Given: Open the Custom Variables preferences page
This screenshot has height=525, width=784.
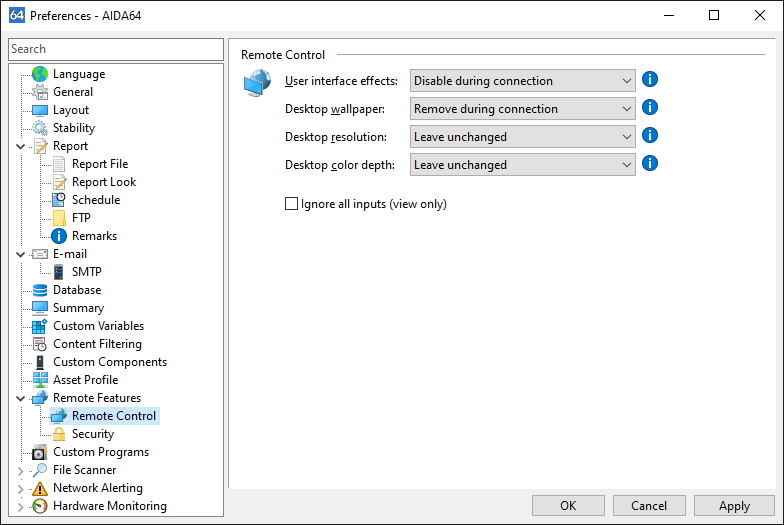Looking at the screenshot, I should [98, 326].
